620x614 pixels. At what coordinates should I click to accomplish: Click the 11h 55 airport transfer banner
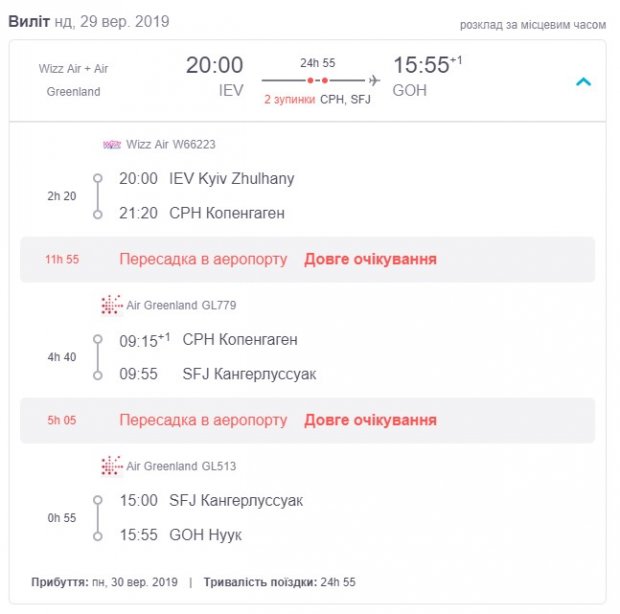point(308,259)
